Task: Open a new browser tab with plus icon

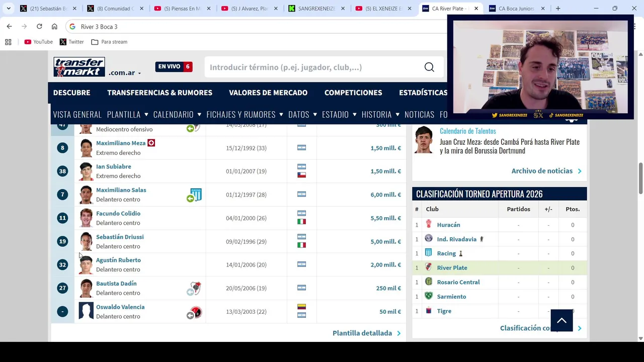Action: point(558,9)
